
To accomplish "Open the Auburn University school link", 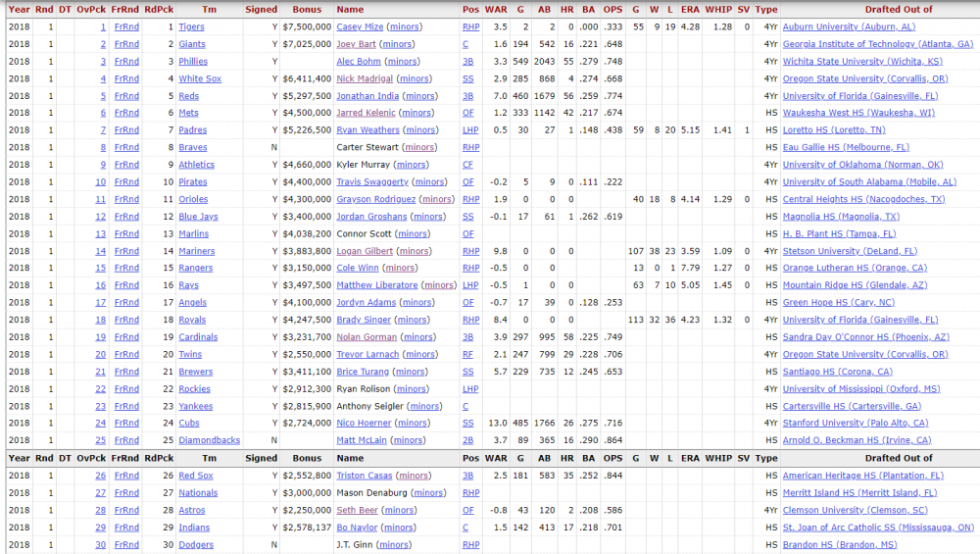I will point(849,27).
